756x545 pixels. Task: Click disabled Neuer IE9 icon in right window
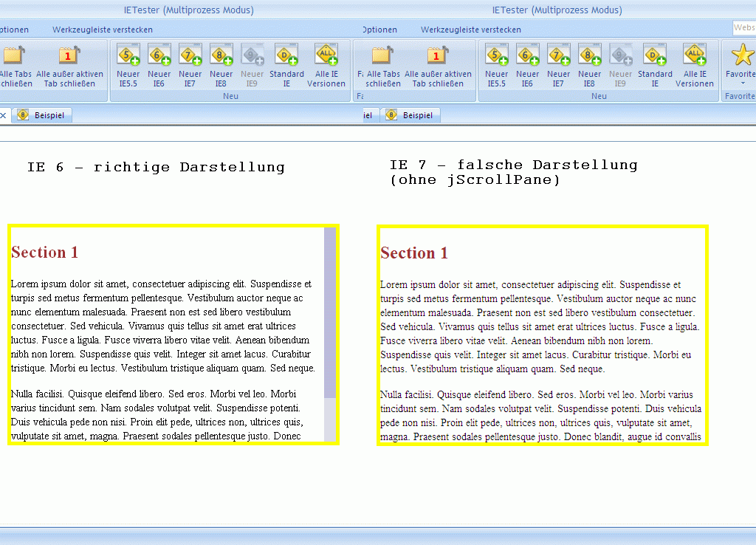[620, 66]
